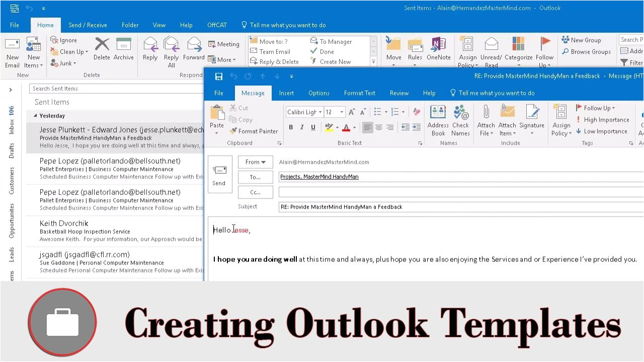Switch to the Format Text tab
The height and width of the screenshot is (362, 644).
click(359, 93)
